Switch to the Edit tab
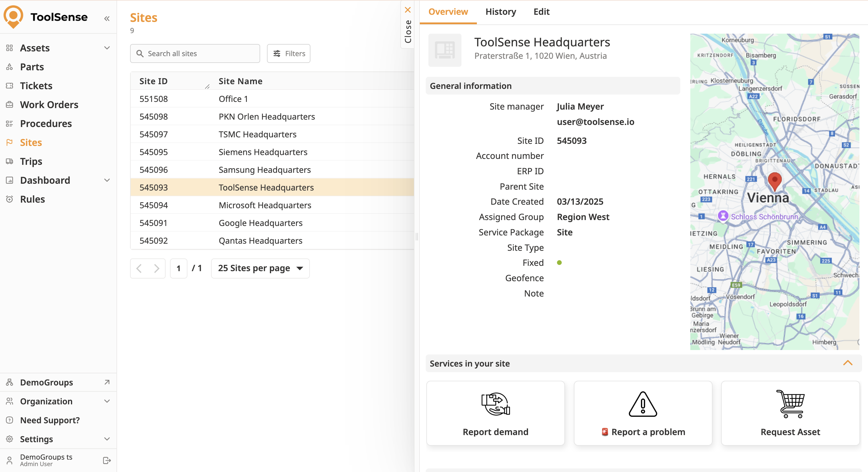The height and width of the screenshot is (472, 868). [x=541, y=12]
